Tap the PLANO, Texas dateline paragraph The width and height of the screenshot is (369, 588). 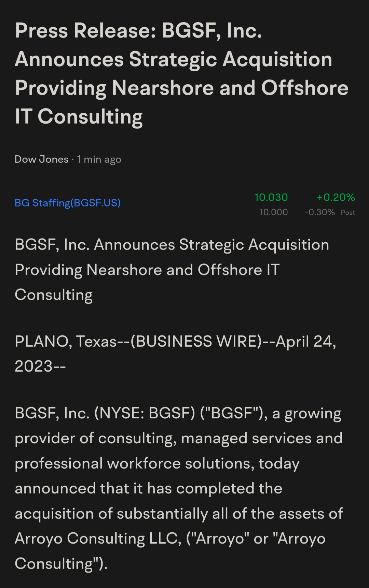pyautogui.click(x=175, y=354)
